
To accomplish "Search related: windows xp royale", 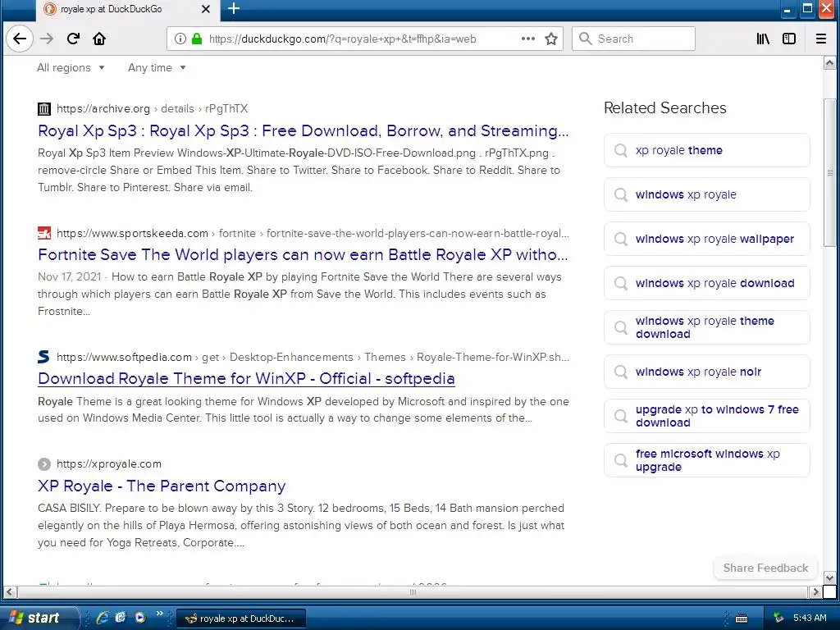I will tap(706, 194).
